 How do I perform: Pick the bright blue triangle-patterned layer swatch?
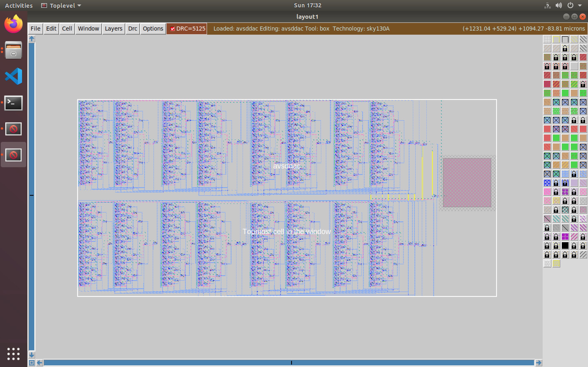547,183
